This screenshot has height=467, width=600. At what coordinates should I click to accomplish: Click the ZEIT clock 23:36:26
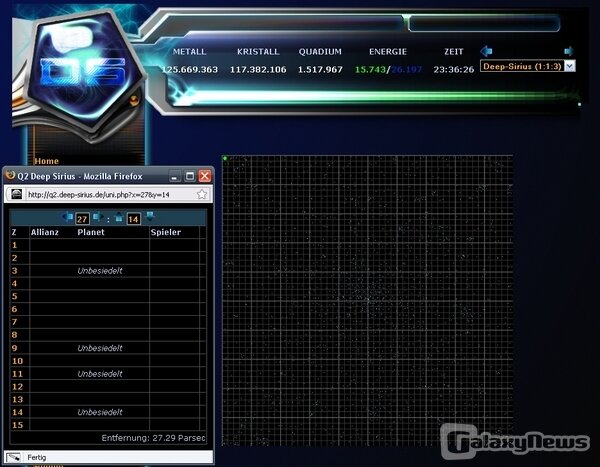click(454, 70)
